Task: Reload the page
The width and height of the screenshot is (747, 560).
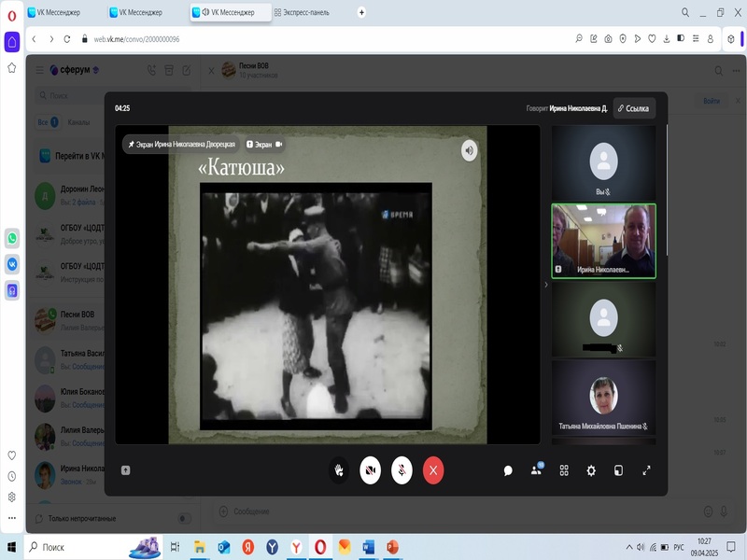Action: point(67,39)
